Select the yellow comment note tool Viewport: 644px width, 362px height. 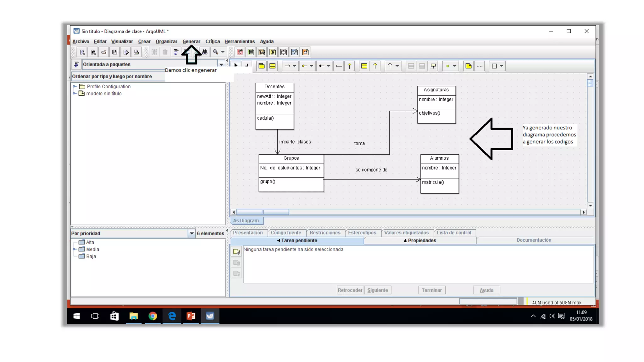tap(468, 66)
